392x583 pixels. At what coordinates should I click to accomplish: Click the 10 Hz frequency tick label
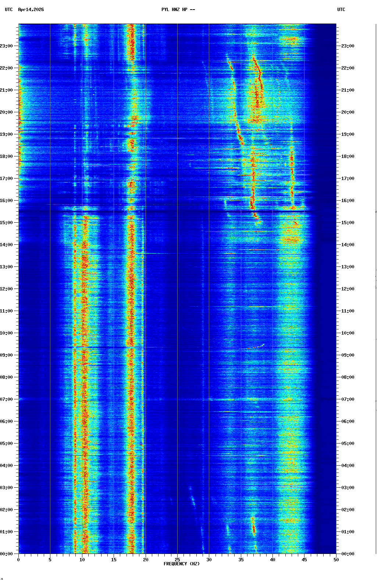(x=82, y=560)
